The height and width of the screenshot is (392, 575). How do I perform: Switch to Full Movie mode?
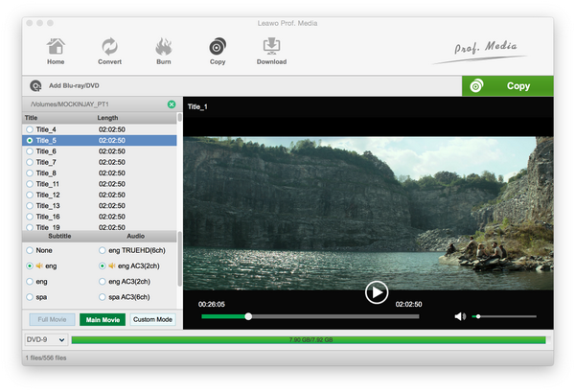click(50, 319)
